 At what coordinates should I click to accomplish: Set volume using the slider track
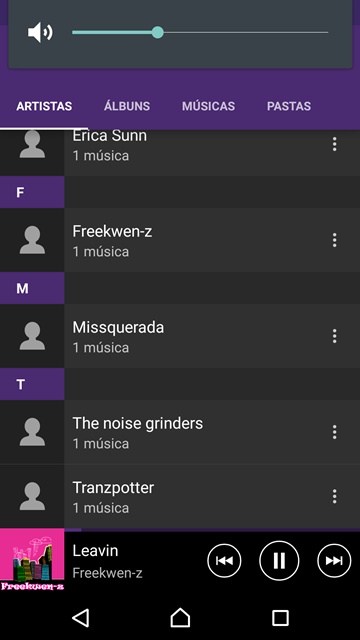(200, 32)
